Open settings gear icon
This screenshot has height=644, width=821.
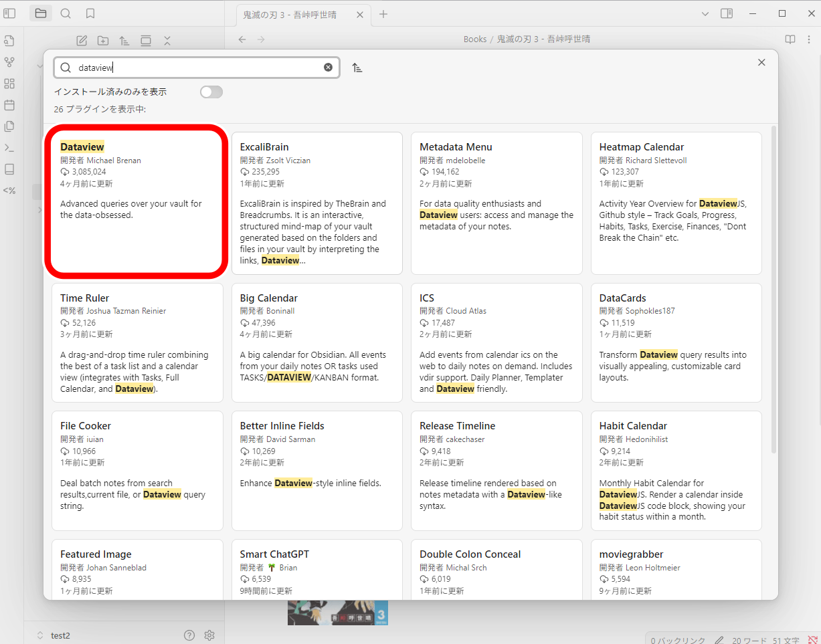tap(209, 635)
